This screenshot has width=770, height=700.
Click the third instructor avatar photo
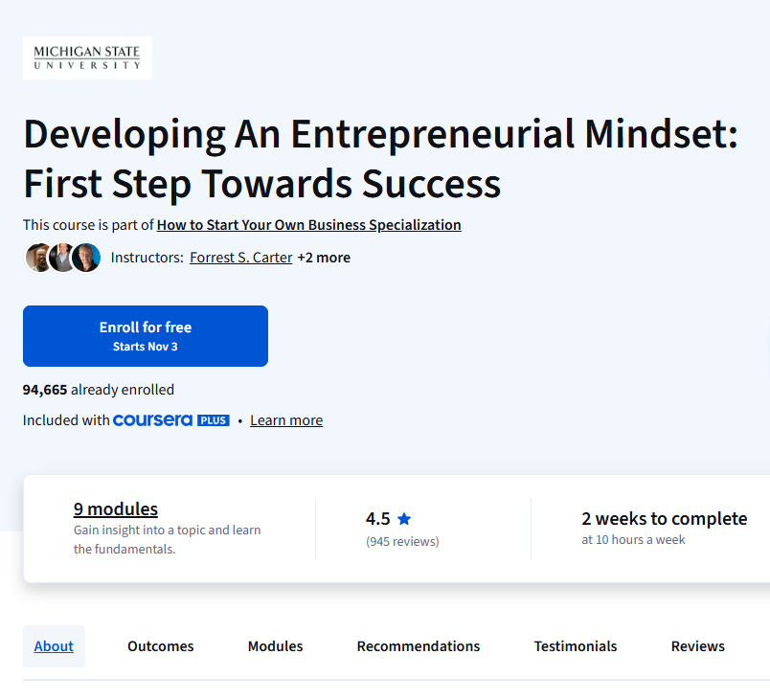[x=86, y=258]
